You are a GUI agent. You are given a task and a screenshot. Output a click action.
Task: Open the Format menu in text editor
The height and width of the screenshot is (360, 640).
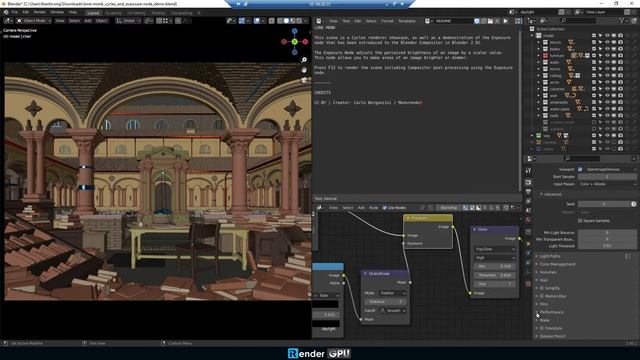click(x=387, y=21)
